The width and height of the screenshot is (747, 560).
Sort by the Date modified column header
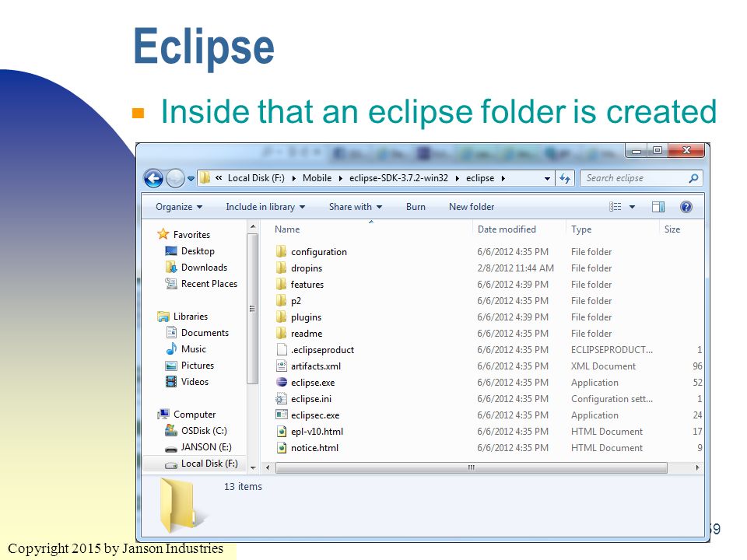click(507, 229)
